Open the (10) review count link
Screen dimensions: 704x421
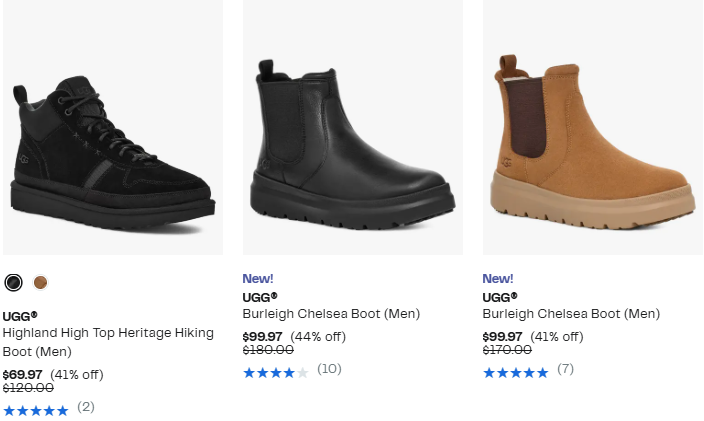pyautogui.click(x=329, y=369)
